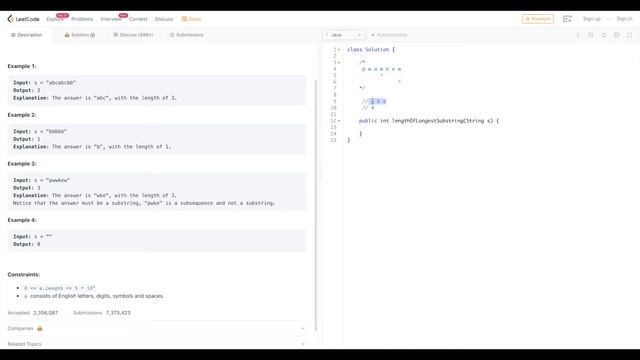Click the description panel vertical scrollbar
Viewport: 640px width, 360px height.
click(x=316, y=205)
